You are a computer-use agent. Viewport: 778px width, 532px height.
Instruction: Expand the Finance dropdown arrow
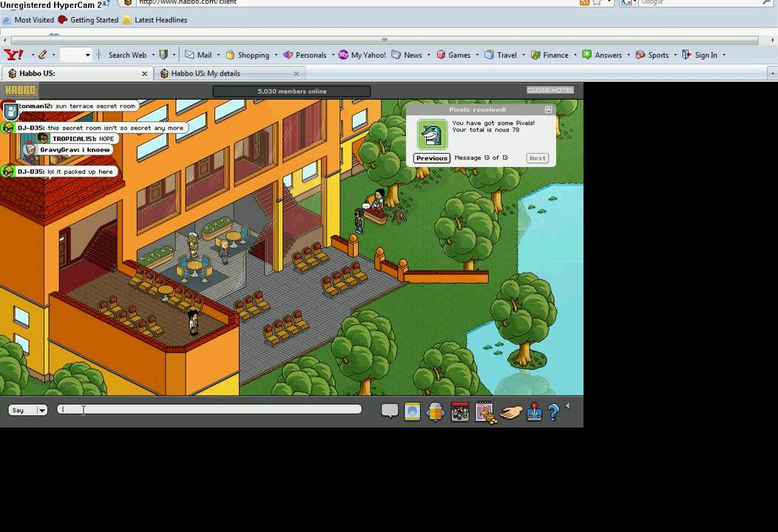[575, 55]
